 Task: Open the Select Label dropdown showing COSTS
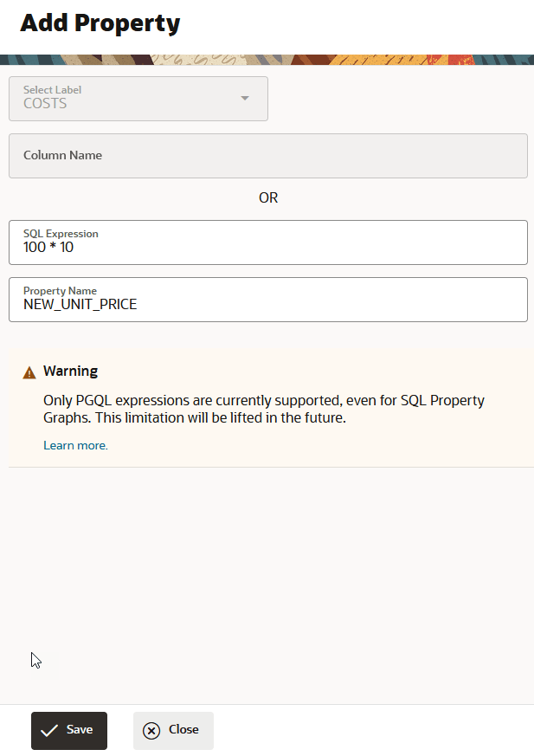138,99
